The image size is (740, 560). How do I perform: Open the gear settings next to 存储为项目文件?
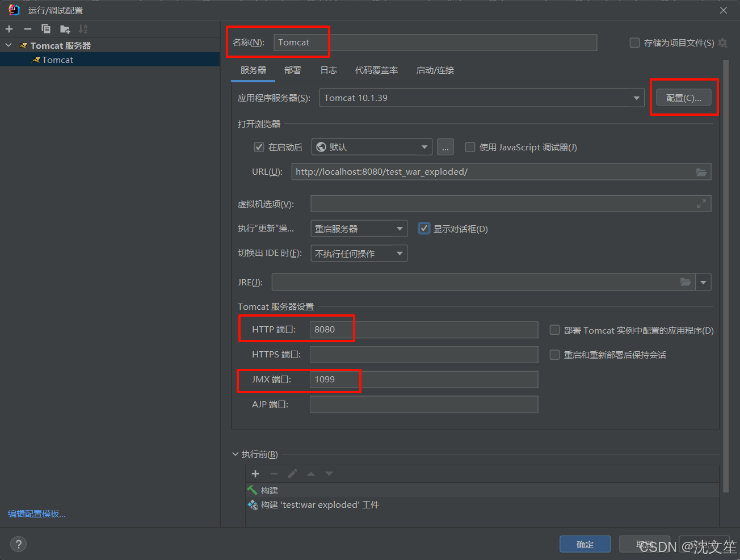coord(722,43)
